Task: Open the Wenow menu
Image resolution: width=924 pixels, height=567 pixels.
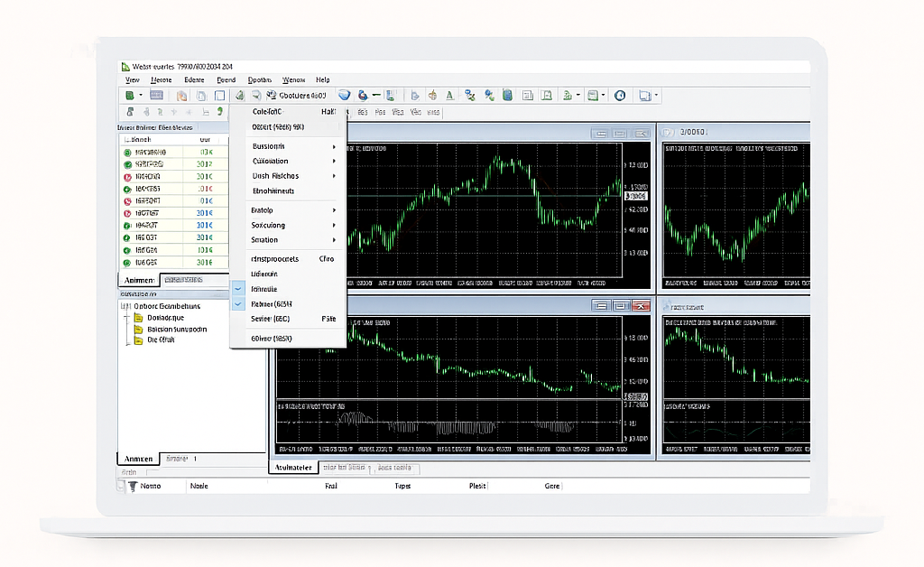Action: pos(293,80)
